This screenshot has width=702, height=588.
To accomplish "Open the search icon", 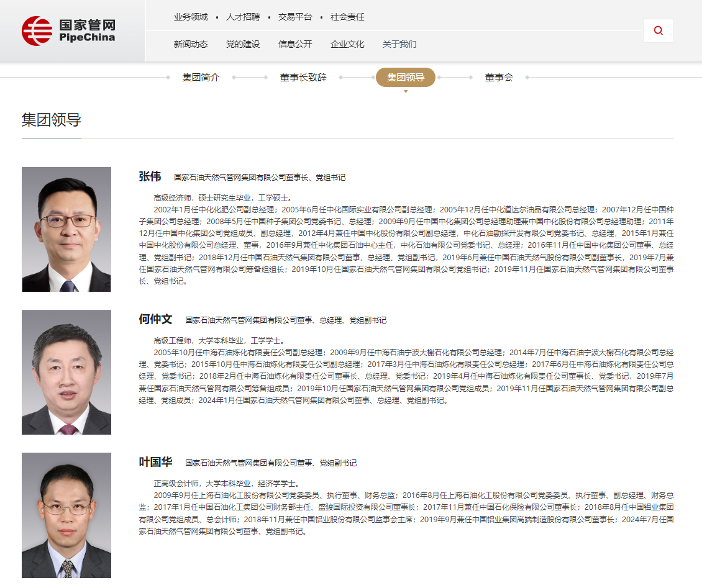I will (x=658, y=30).
